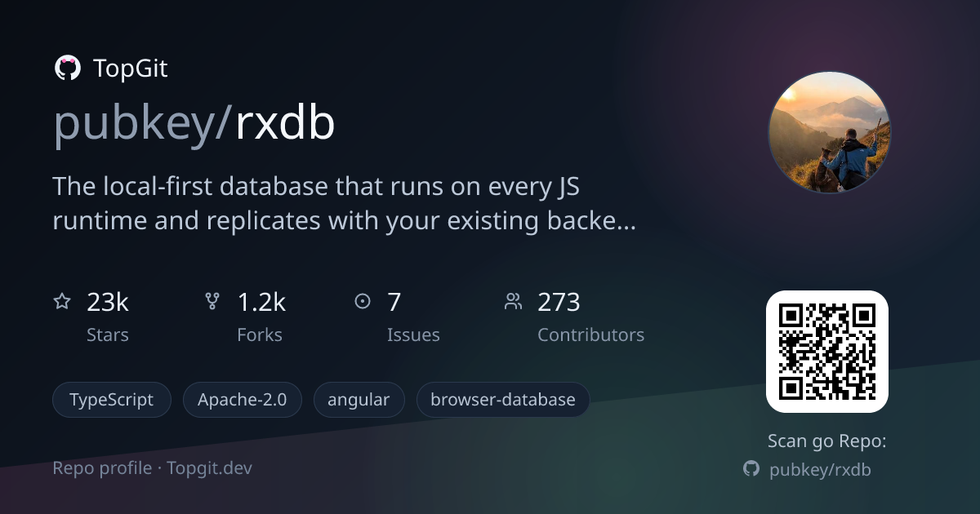This screenshot has height=514, width=980.
Task: Open the pubkey/rxdb link under the QR code
Action: tap(820, 470)
